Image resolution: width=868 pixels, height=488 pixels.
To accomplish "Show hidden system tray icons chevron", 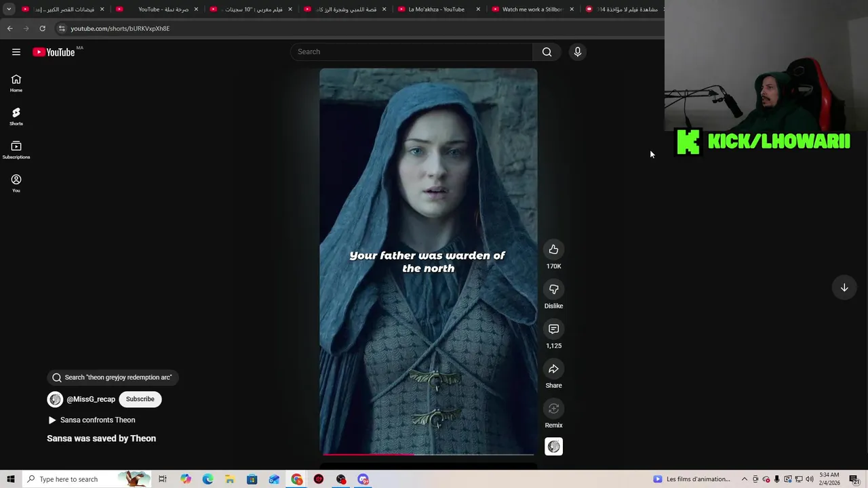I will pyautogui.click(x=744, y=479).
